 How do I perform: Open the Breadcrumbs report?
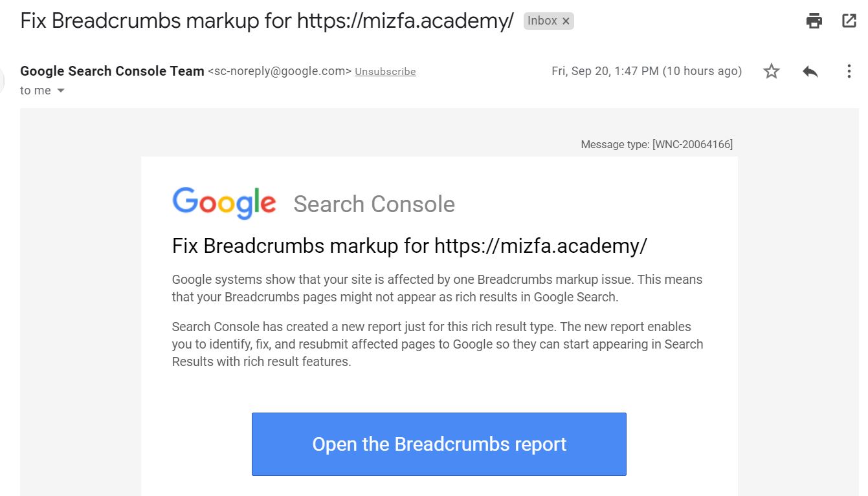coord(439,444)
